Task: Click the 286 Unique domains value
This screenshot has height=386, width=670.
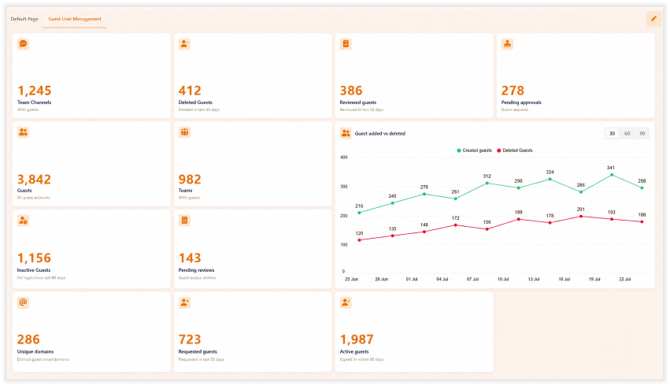Action: tap(28, 339)
